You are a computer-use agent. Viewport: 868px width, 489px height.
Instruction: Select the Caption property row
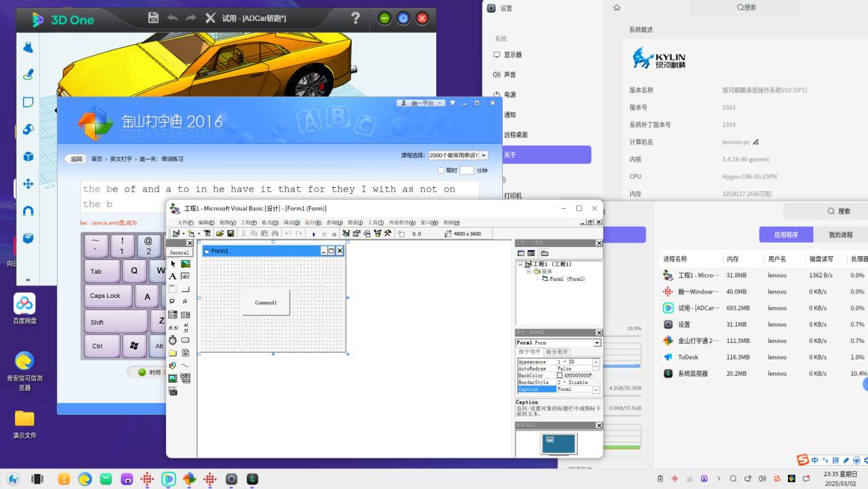coord(555,389)
